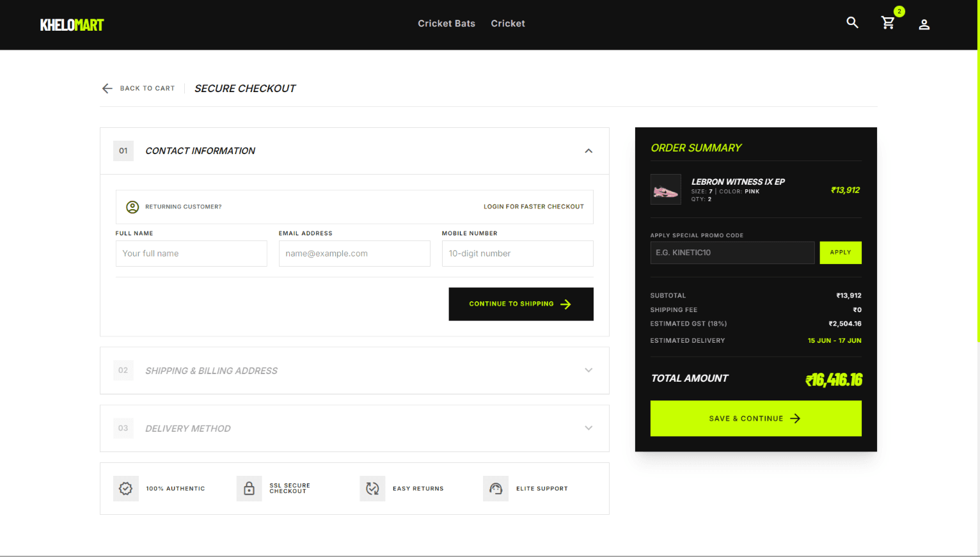The image size is (980, 557).
Task: Click the SSL Secure Checkout lock icon
Action: (249, 489)
